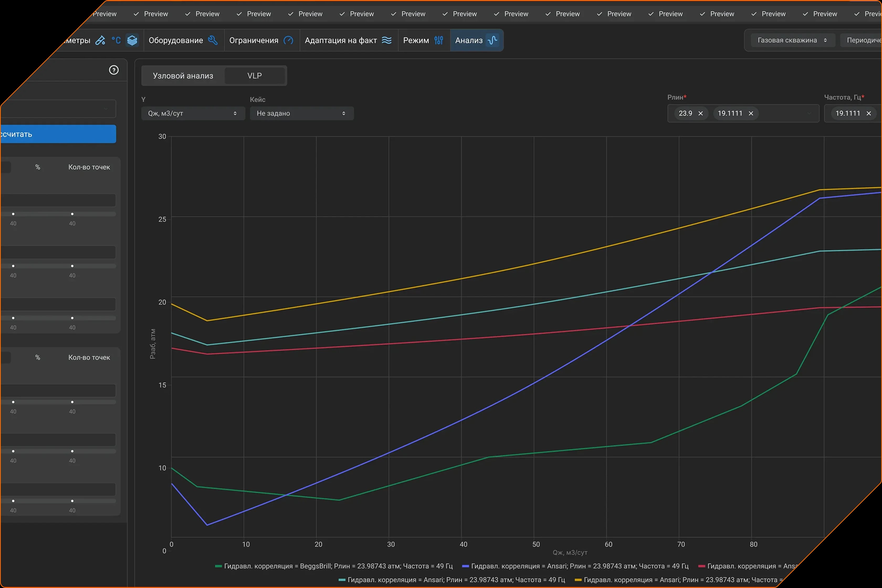The image size is (882, 588).
Task: Switch to Узловой анализ view
Action: [183, 76]
